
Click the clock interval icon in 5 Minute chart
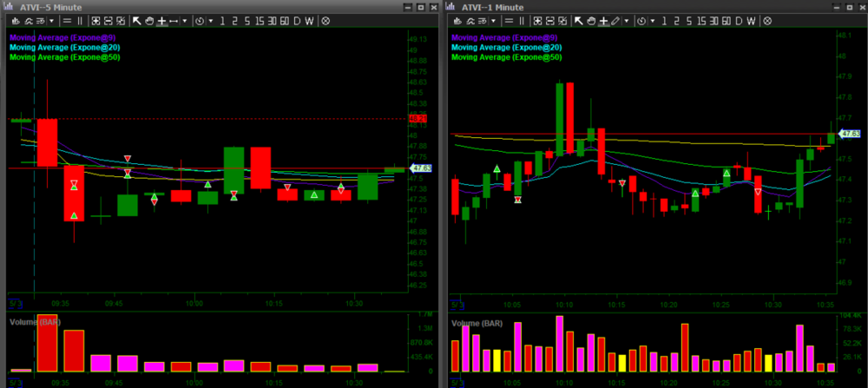click(201, 20)
